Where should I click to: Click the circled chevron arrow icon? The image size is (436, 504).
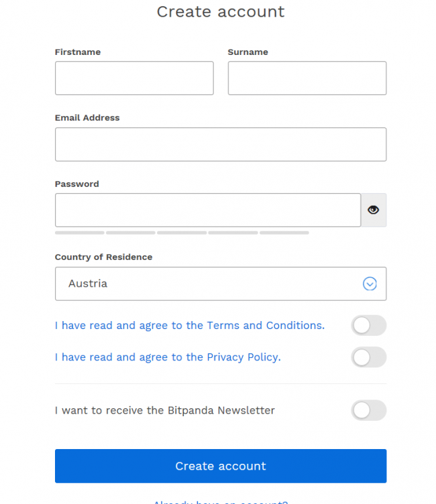point(370,284)
